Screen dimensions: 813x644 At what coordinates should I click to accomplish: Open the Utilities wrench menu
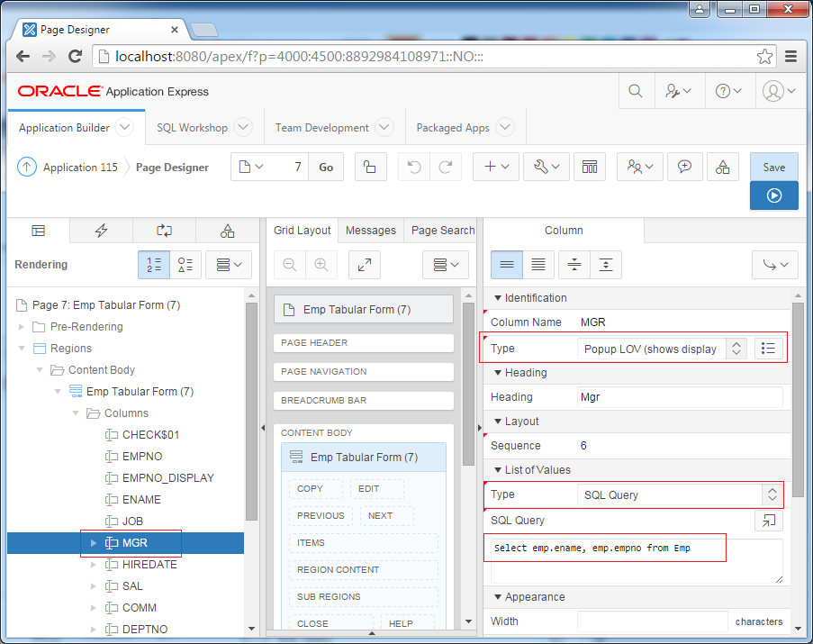coord(547,167)
